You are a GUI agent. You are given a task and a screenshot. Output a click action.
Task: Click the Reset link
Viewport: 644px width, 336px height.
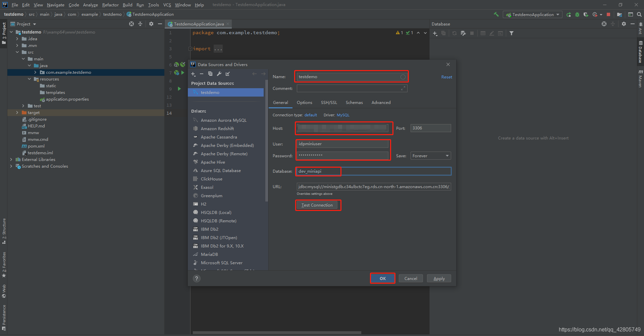446,77
